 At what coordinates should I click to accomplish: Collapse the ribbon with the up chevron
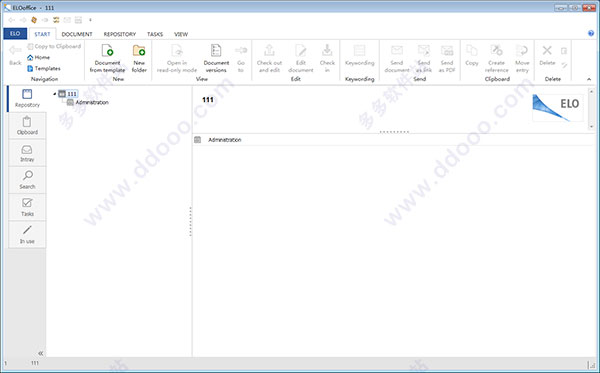[x=589, y=79]
